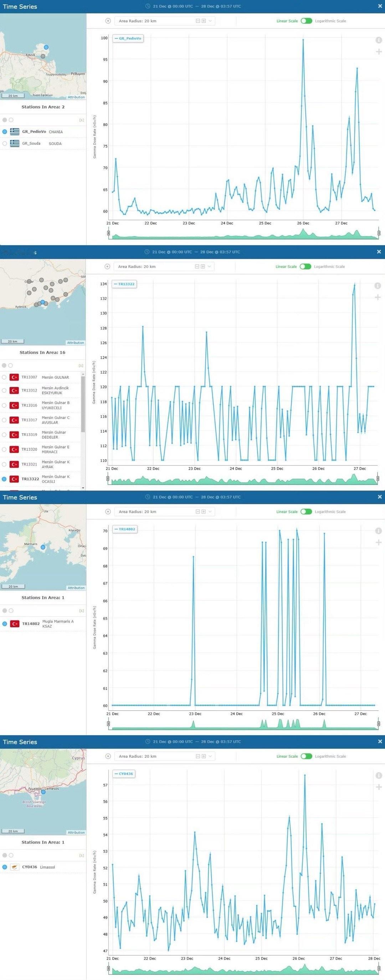The image size is (385, 980).
Task: Click the GR_PedioVo legend label on the chart
Action: tap(128, 38)
